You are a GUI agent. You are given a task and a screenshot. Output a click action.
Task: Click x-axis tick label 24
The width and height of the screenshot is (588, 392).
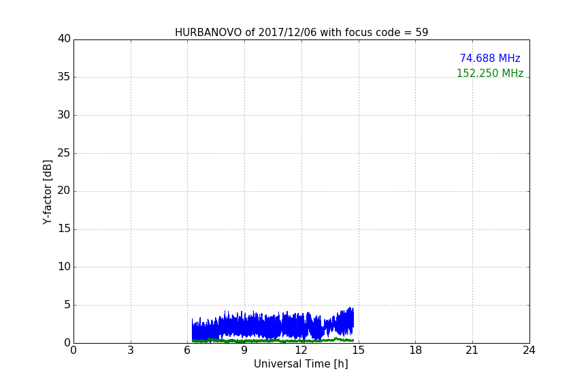point(529,350)
